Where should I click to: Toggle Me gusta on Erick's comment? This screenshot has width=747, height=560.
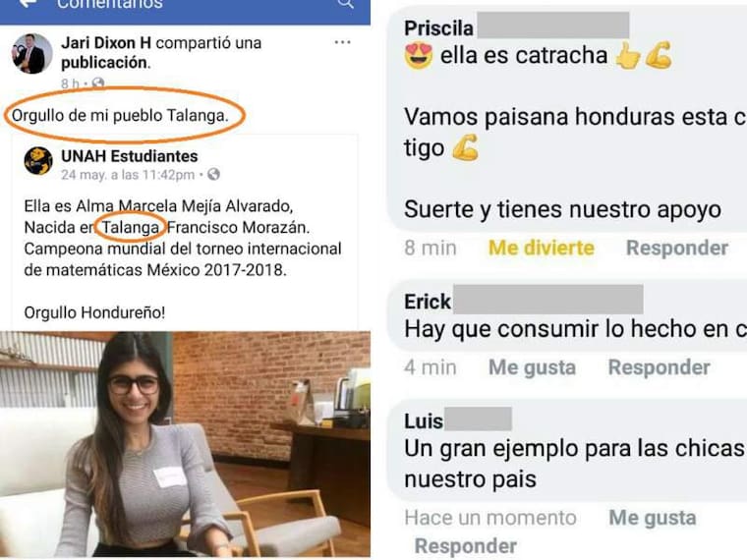[532, 367]
